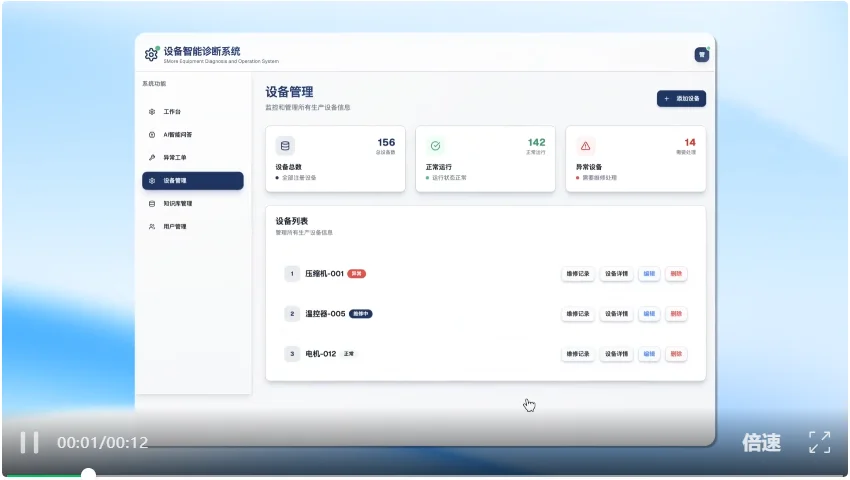
Task: Select device name 温控器-005
Action: [x=325, y=313]
